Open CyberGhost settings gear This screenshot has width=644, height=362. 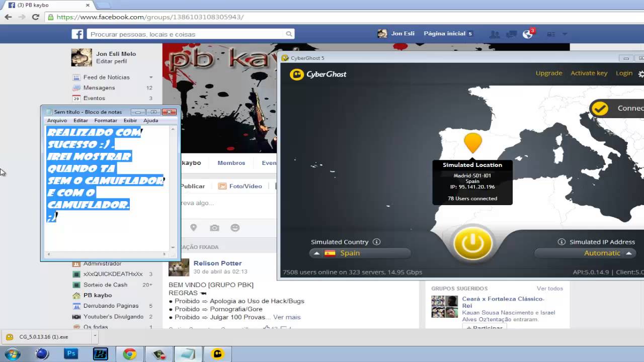(x=641, y=73)
